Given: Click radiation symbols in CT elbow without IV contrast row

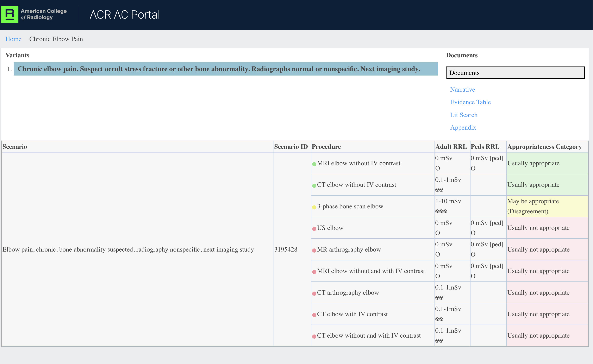Looking at the screenshot, I should 439,190.
